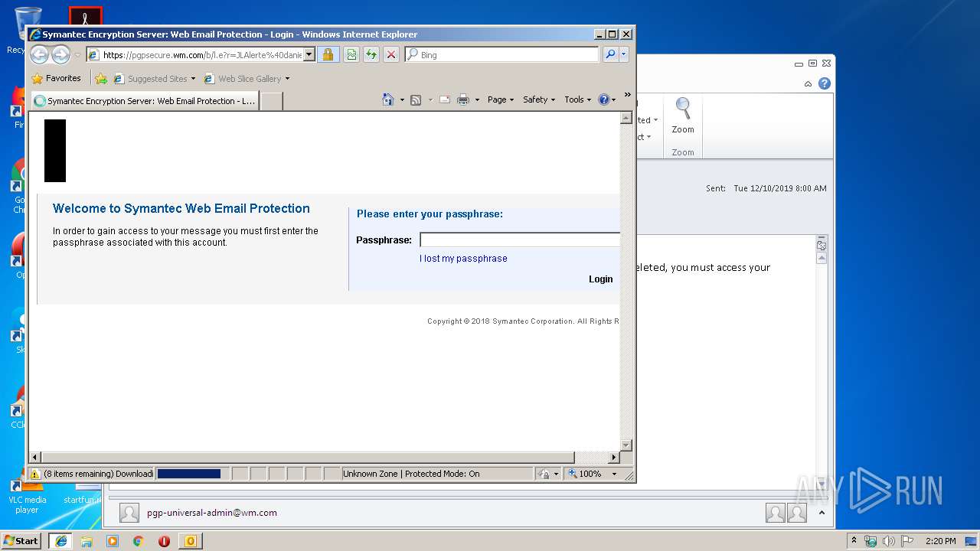The image size is (980, 551).
Task: Open the Help question mark menu
Action: 606,99
